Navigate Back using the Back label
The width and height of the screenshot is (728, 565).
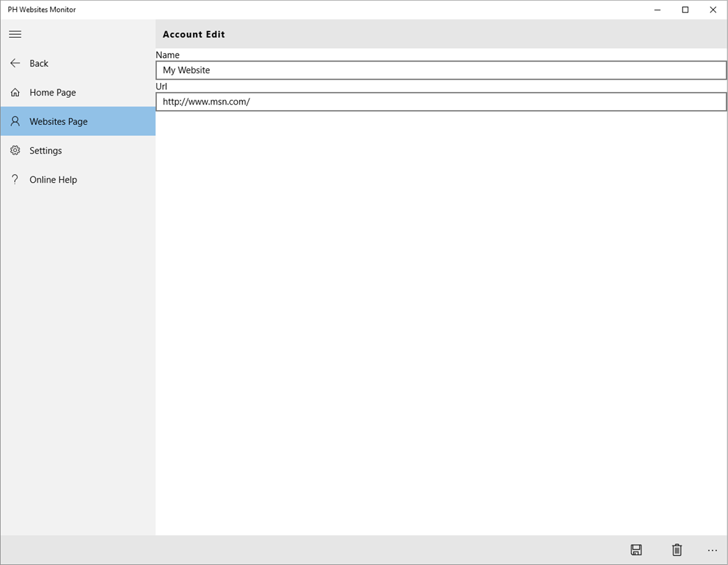(39, 63)
